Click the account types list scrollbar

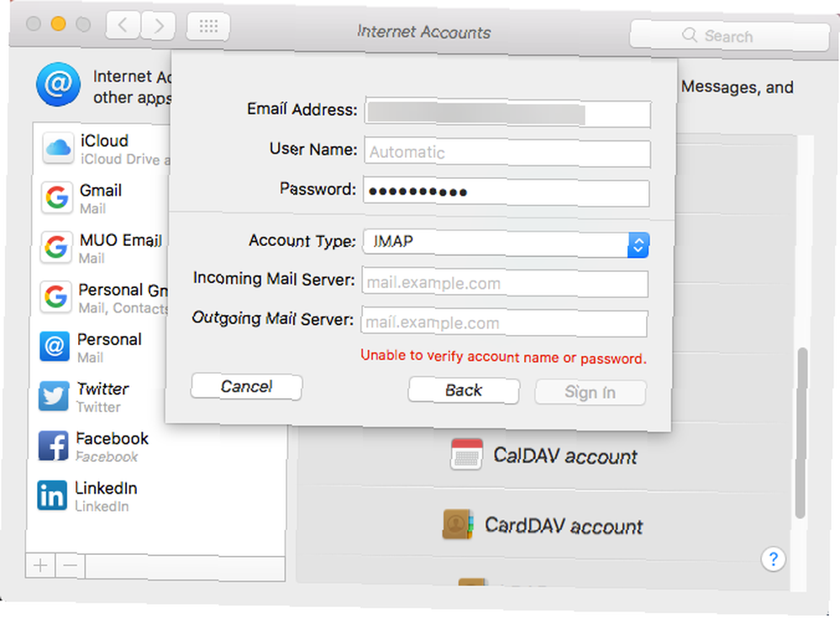point(801,432)
